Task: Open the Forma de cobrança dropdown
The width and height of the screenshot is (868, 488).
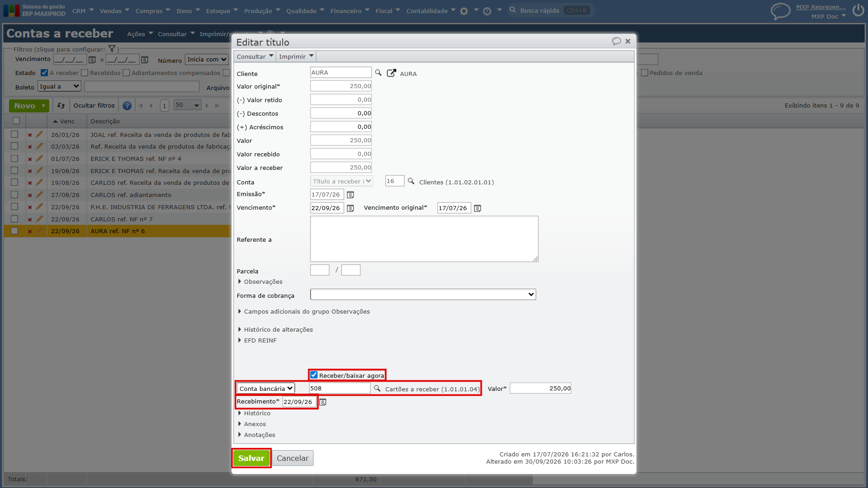Action: (x=423, y=295)
